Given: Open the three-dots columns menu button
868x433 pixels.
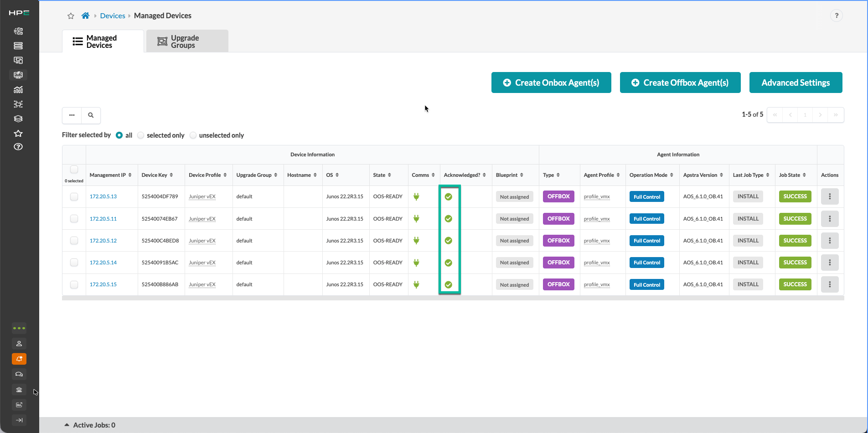Looking at the screenshot, I should [x=72, y=115].
